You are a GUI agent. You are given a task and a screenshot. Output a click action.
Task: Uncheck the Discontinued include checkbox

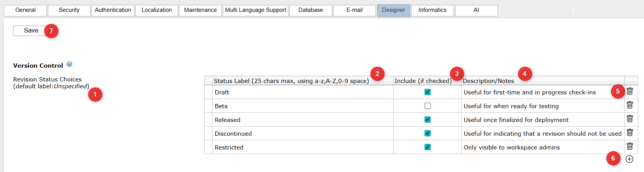pyautogui.click(x=428, y=133)
